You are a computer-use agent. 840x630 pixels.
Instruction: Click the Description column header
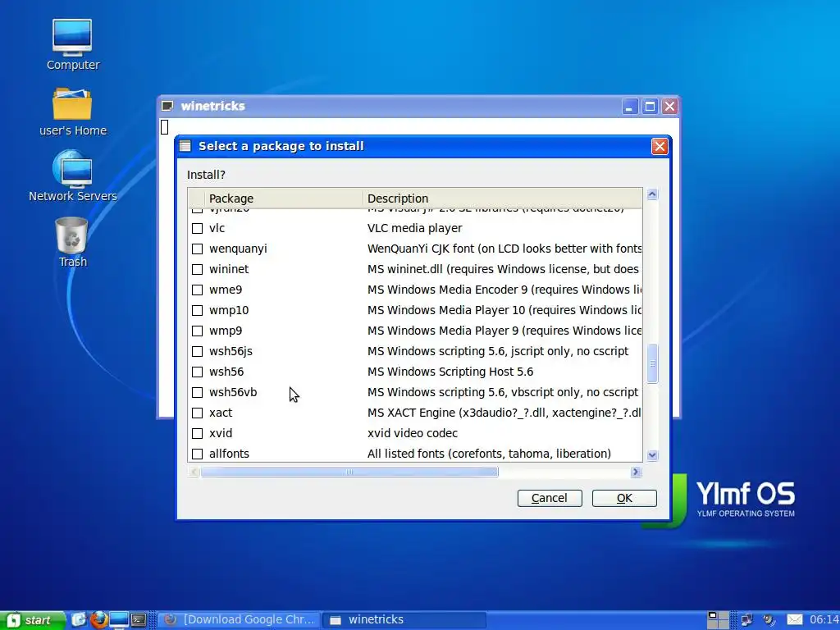tap(503, 199)
